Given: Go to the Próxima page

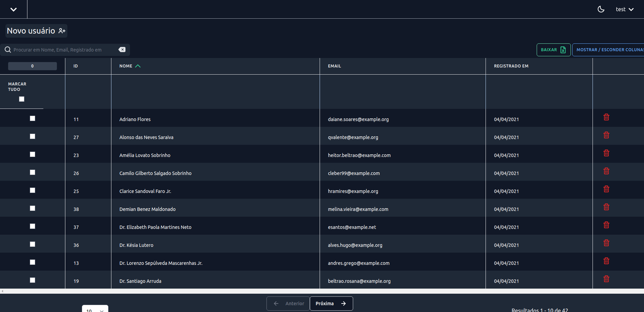Looking at the screenshot, I should pos(331,304).
